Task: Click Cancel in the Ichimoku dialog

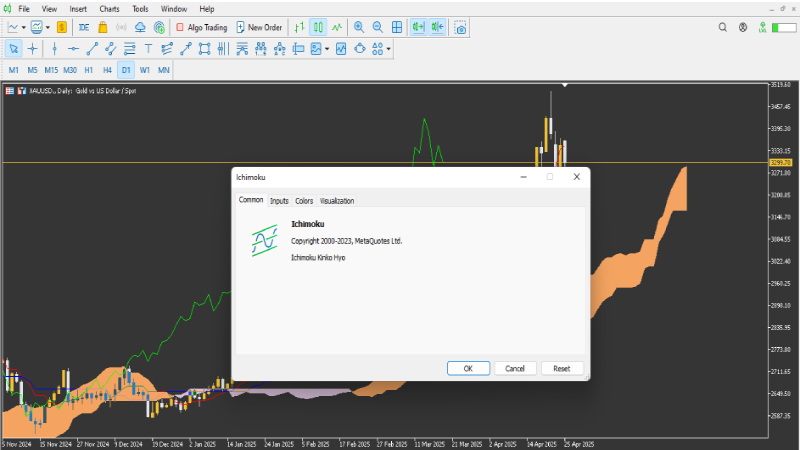Action: 515,368
